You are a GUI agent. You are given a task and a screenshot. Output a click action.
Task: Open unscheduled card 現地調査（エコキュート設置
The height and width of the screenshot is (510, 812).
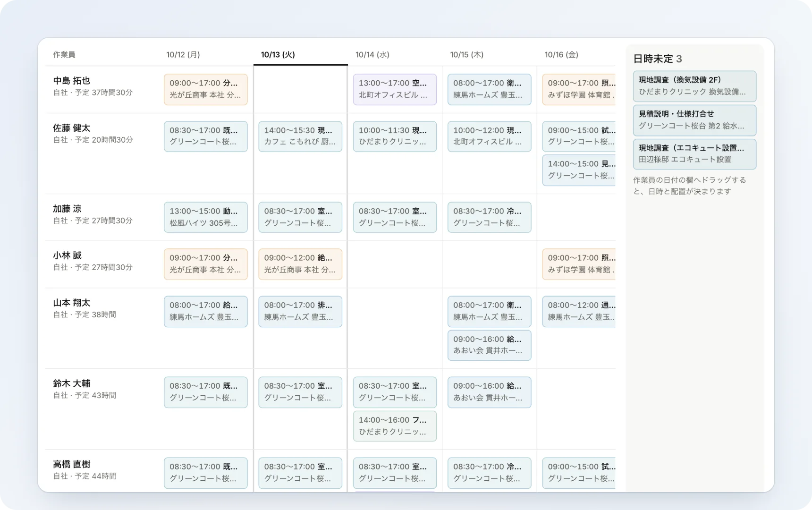[x=694, y=154]
